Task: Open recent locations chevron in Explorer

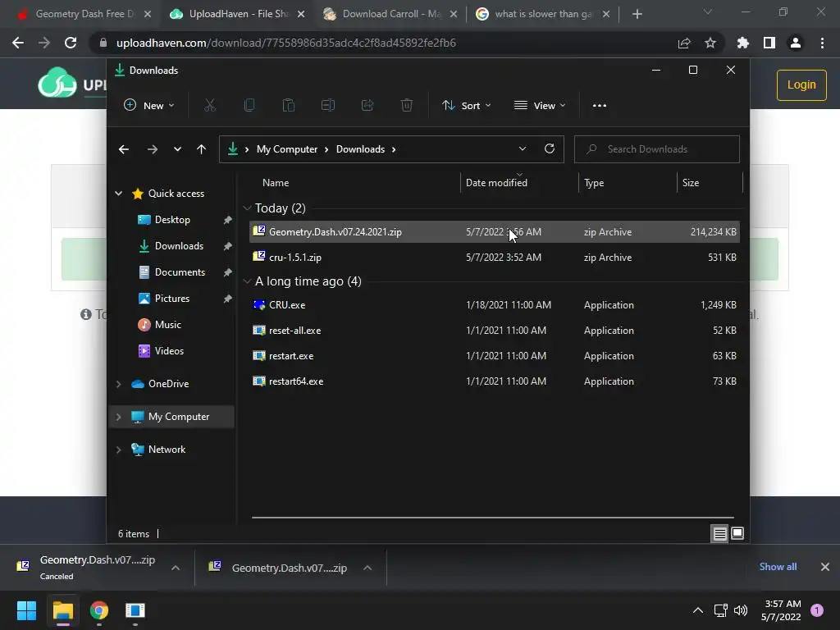Action: coord(177,149)
